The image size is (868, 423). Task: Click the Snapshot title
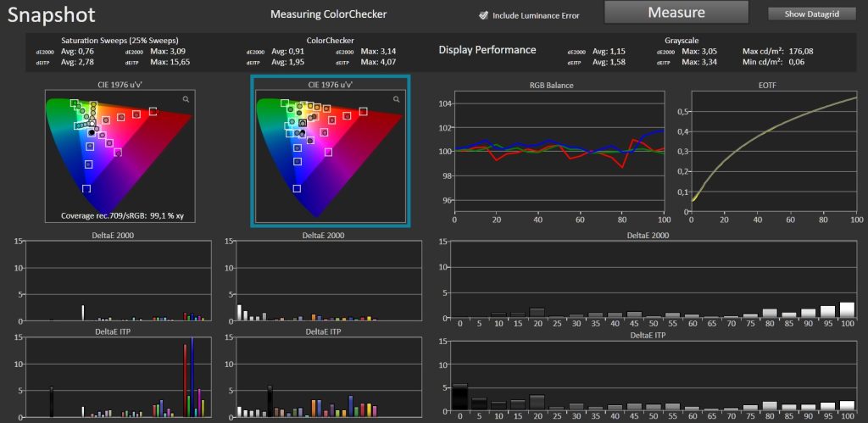click(52, 15)
